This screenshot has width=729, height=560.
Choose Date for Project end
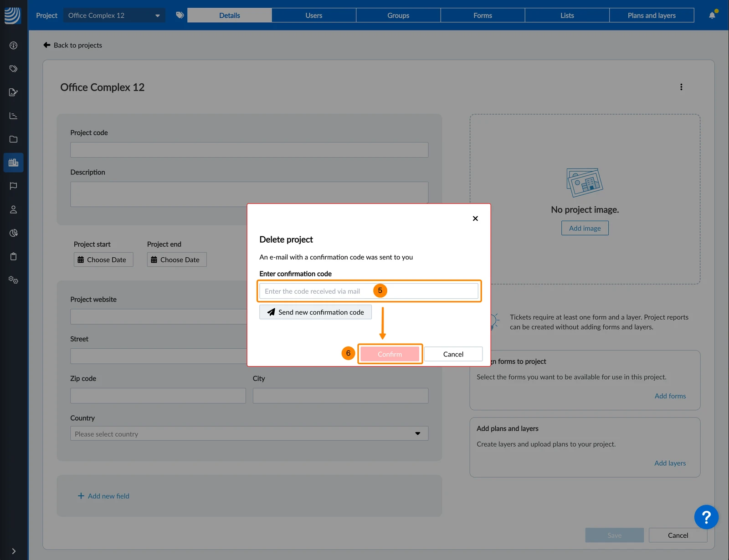(177, 260)
